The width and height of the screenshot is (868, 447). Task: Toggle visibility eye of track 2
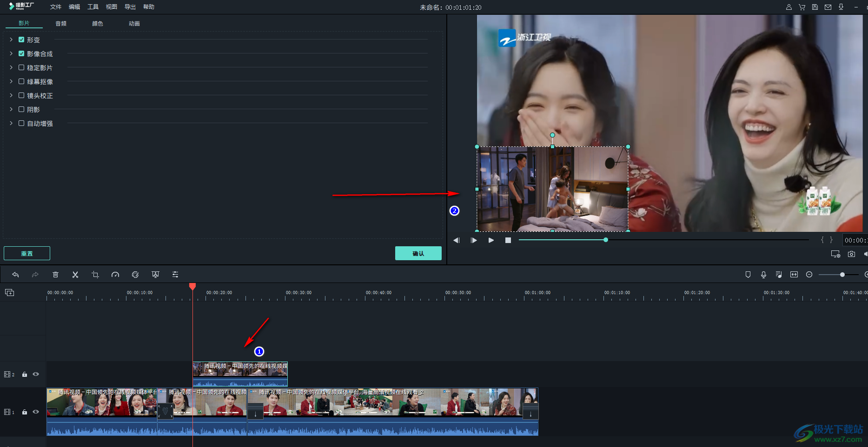36,374
